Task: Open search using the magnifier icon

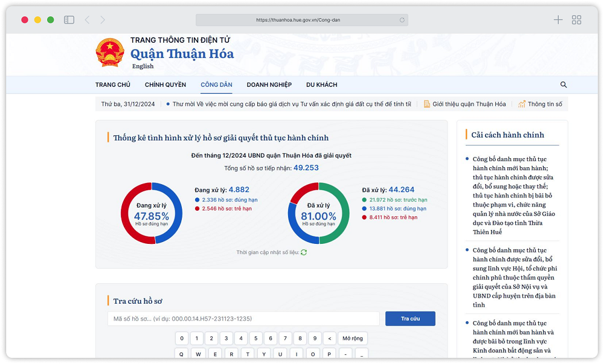Action: [x=564, y=85]
